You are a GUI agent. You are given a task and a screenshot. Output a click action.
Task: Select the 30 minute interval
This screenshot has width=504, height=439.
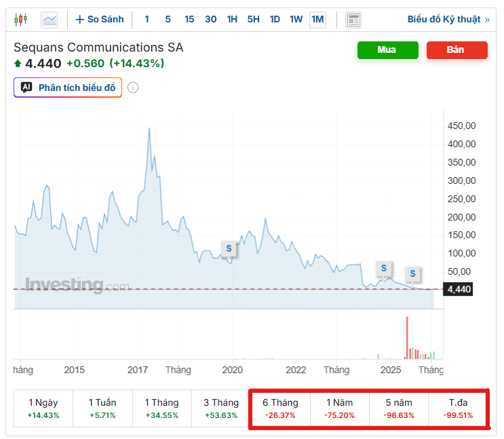click(210, 19)
